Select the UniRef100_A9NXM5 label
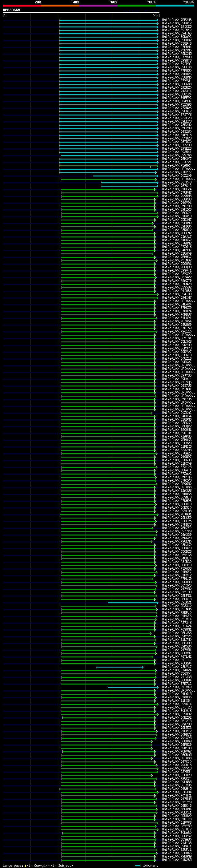Viewport: 197px width, 868px height. pyautogui.click(x=177, y=54)
